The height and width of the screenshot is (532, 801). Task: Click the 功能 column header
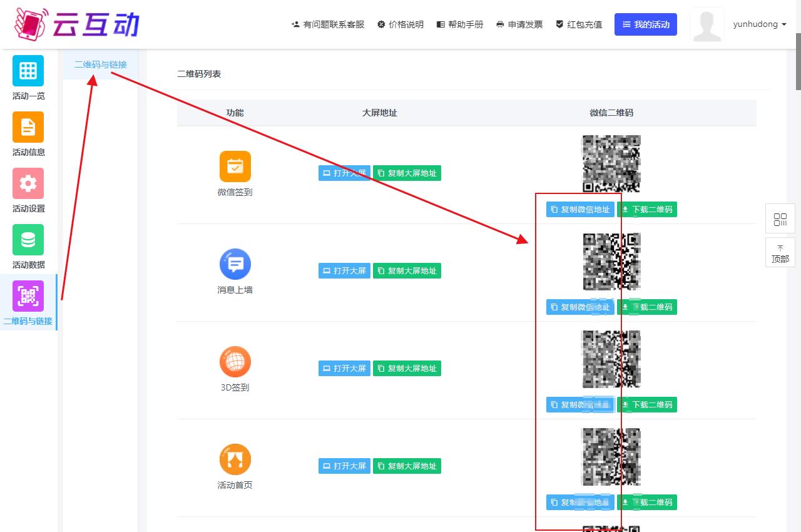coord(235,113)
